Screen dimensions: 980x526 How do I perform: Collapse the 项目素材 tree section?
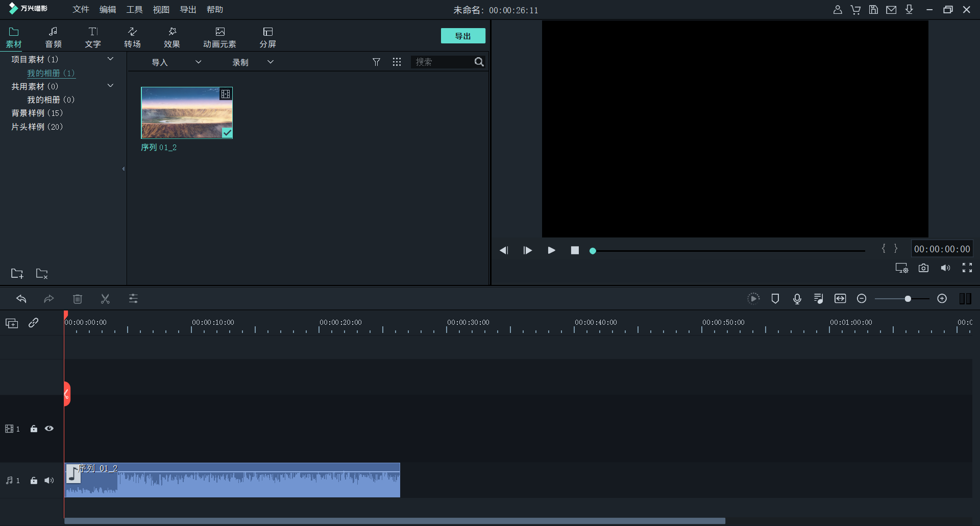(110, 59)
